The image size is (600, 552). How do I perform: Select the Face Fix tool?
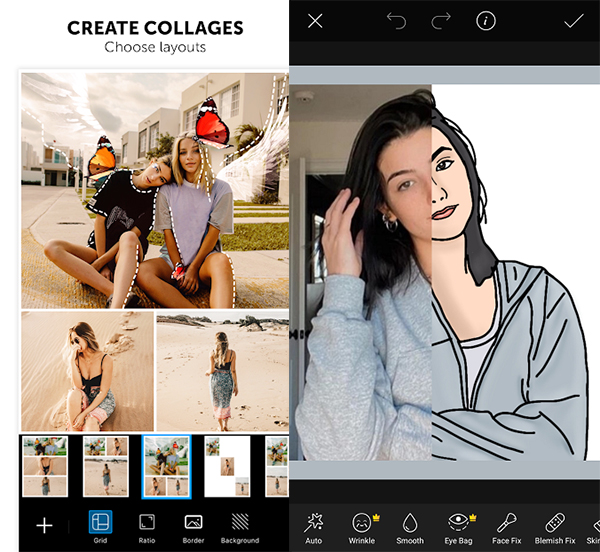(x=507, y=529)
